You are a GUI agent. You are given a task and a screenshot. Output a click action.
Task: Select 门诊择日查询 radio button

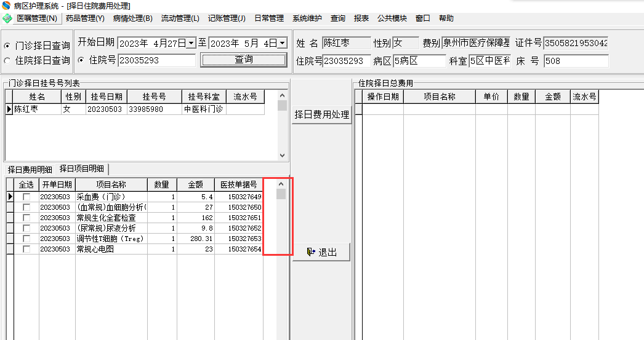(7, 45)
